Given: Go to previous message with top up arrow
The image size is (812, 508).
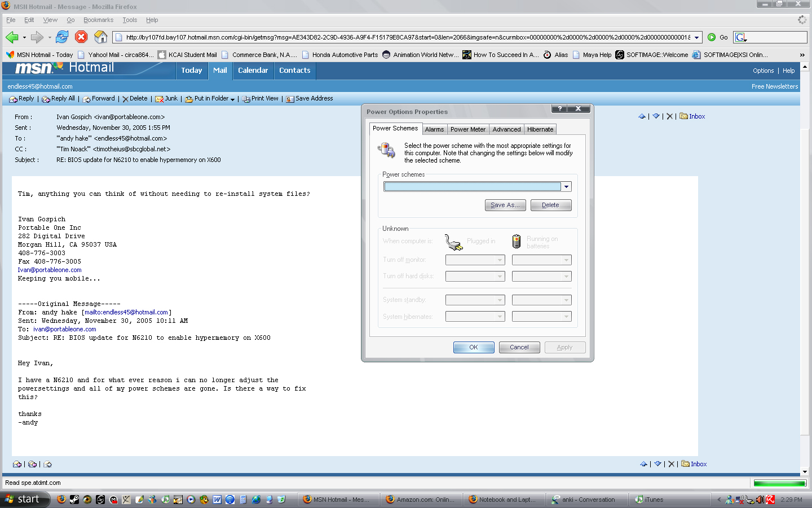Looking at the screenshot, I should [x=642, y=116].
